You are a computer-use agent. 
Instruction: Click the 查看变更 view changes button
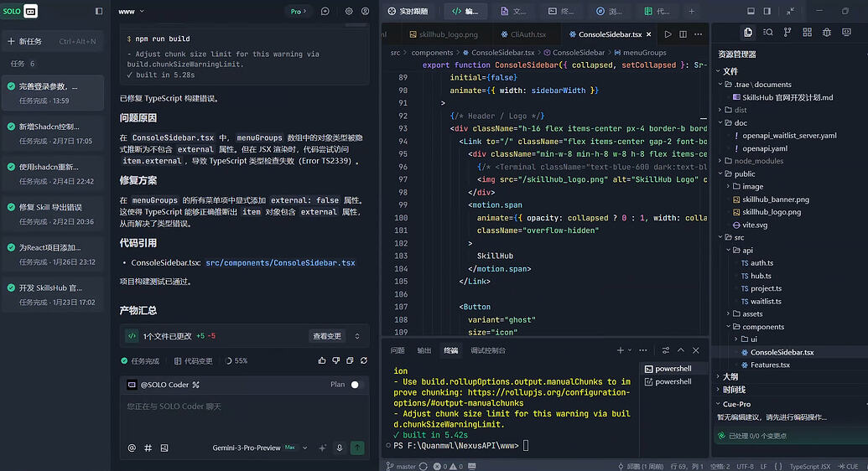327,336
